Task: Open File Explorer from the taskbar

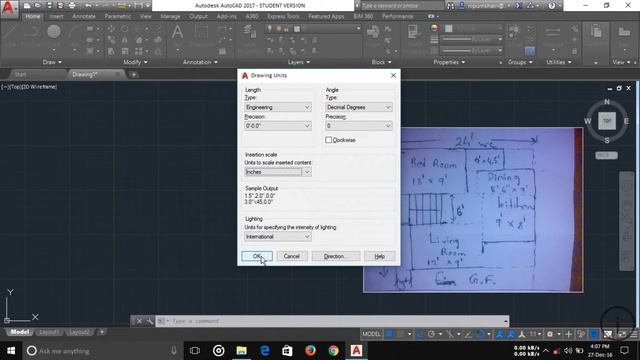Action: point(241,351)
